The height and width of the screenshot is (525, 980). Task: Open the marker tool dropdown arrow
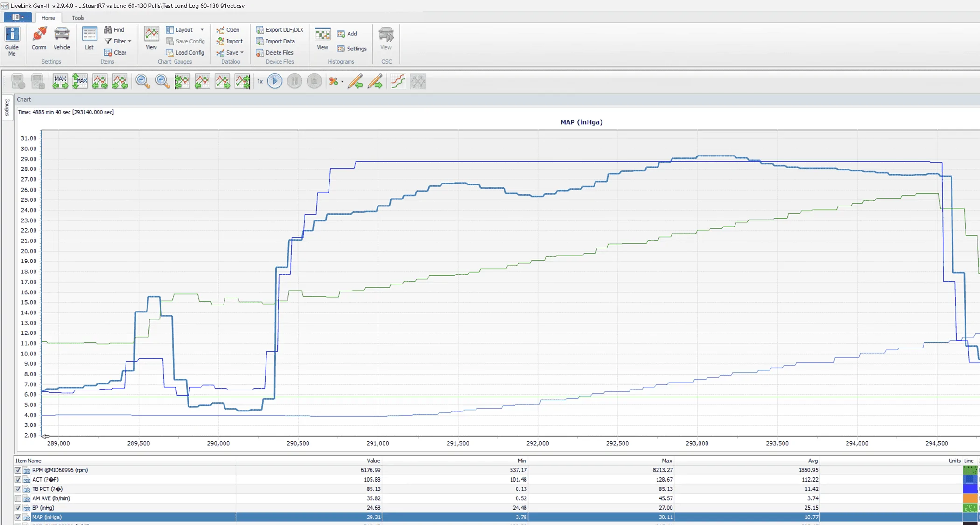click(x=342, y=82)
